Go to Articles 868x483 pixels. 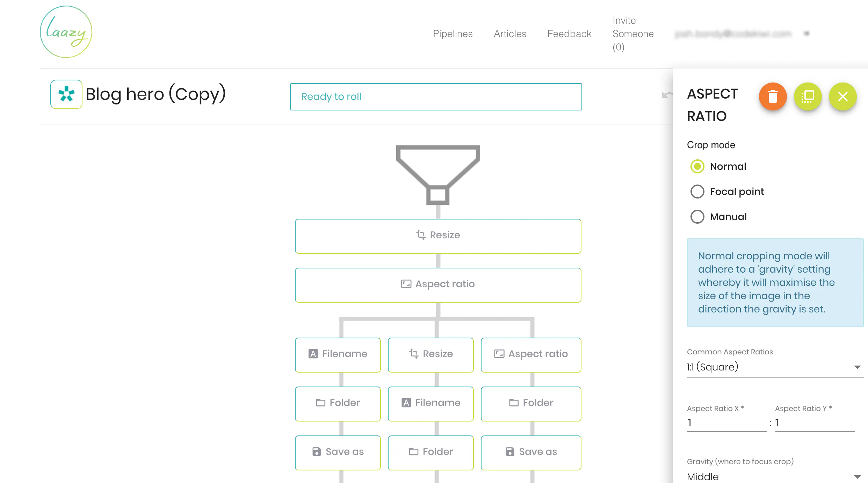[x=510, y=34]
